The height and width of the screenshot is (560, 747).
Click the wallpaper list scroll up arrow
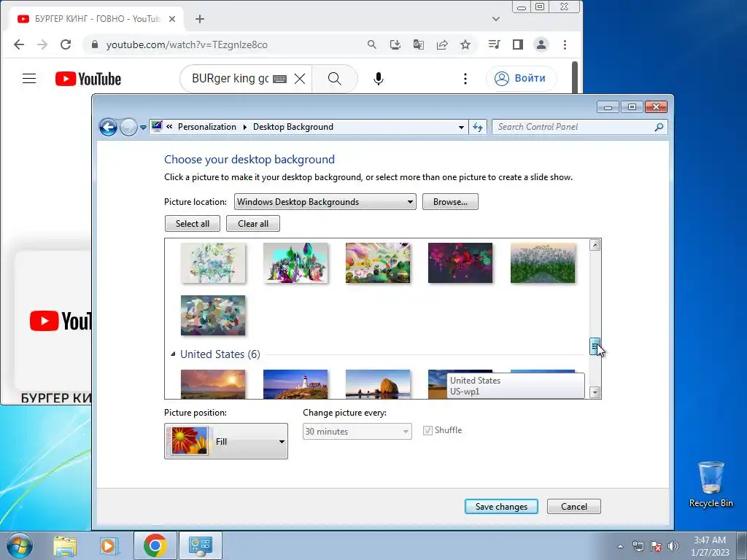click(x=595, y=245)
